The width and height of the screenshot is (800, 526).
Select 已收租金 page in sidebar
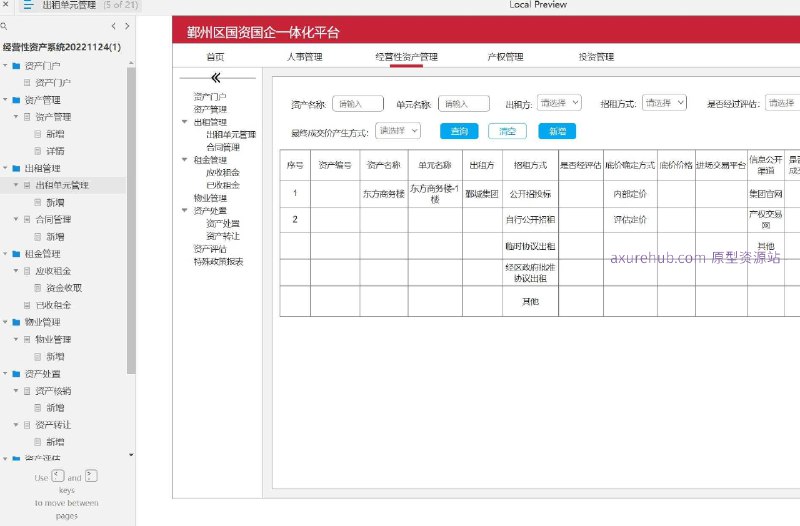pyautogui.click(x=53, y=305)
